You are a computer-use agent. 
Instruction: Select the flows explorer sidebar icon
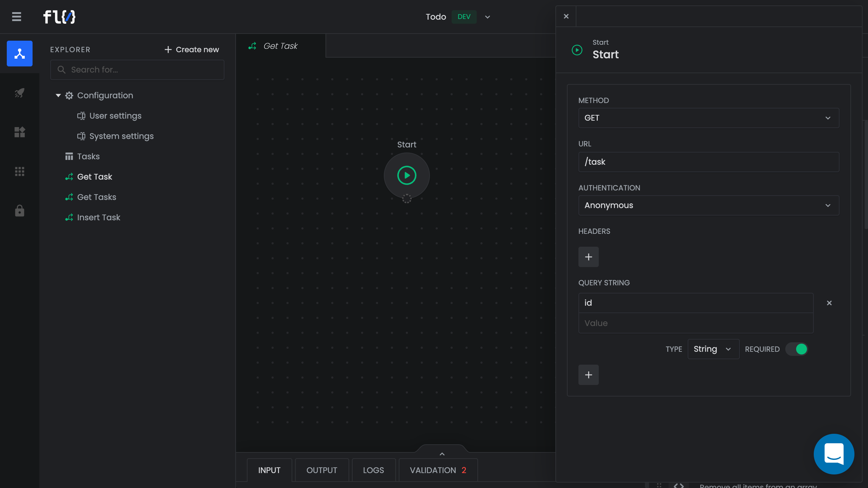20,54
